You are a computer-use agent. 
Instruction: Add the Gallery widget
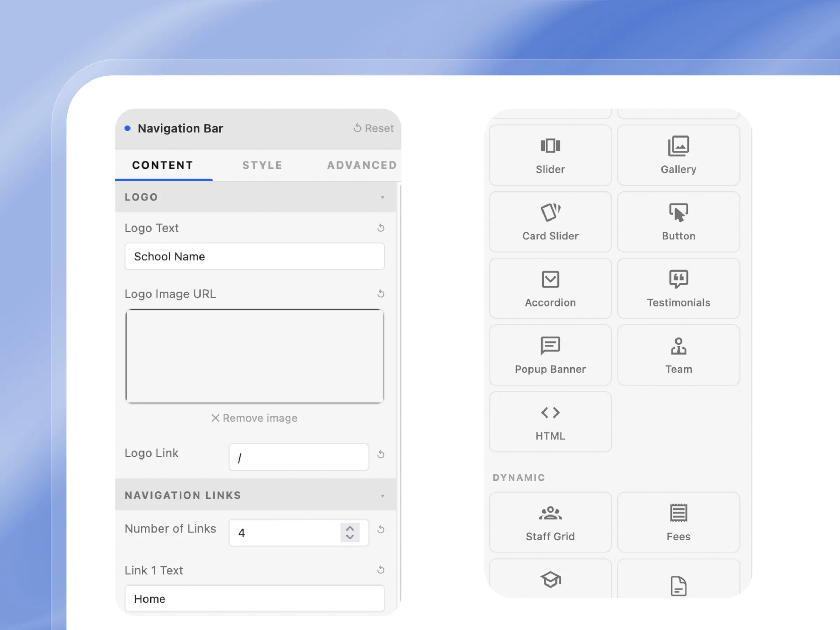[x=679, y=155]
